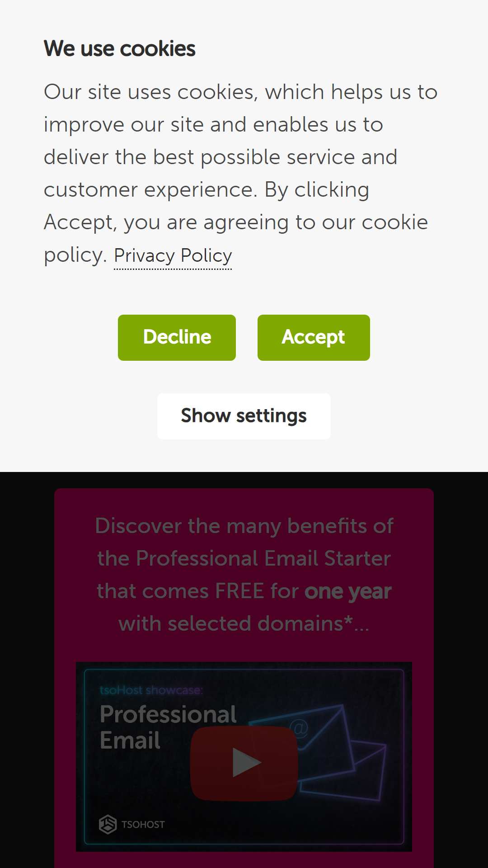Screen dimensions: 488x868
Task: Open the Privacy Policy link
Action: 173,256
